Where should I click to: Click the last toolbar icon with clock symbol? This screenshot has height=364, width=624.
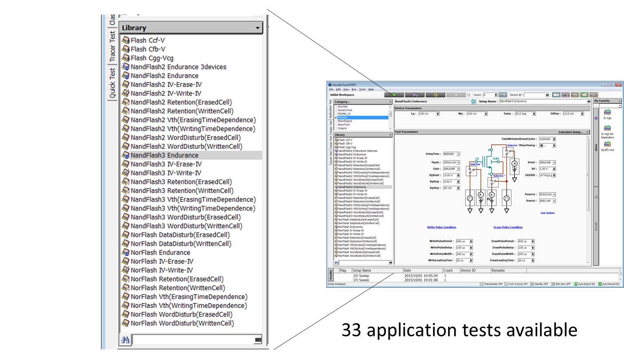click(593, 95)
